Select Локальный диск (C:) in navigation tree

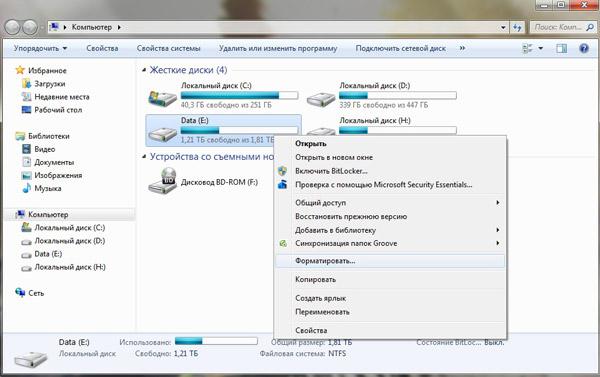(x=70, y=228)
